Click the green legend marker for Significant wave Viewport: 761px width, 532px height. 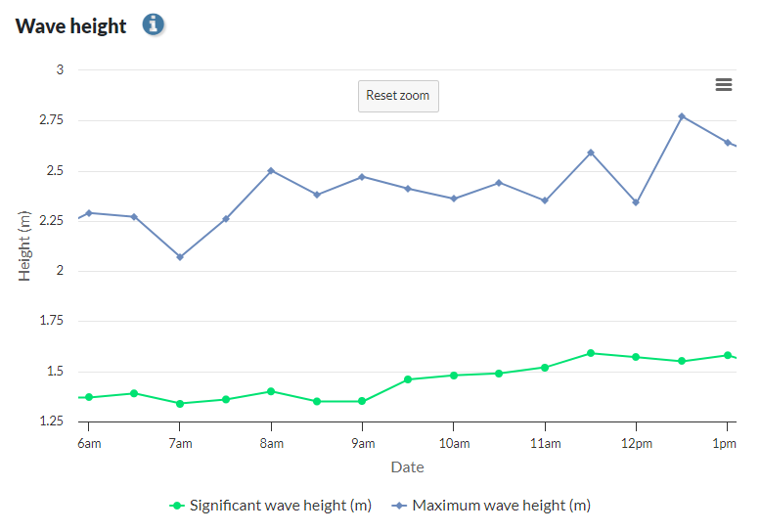(x=177, y=506)
